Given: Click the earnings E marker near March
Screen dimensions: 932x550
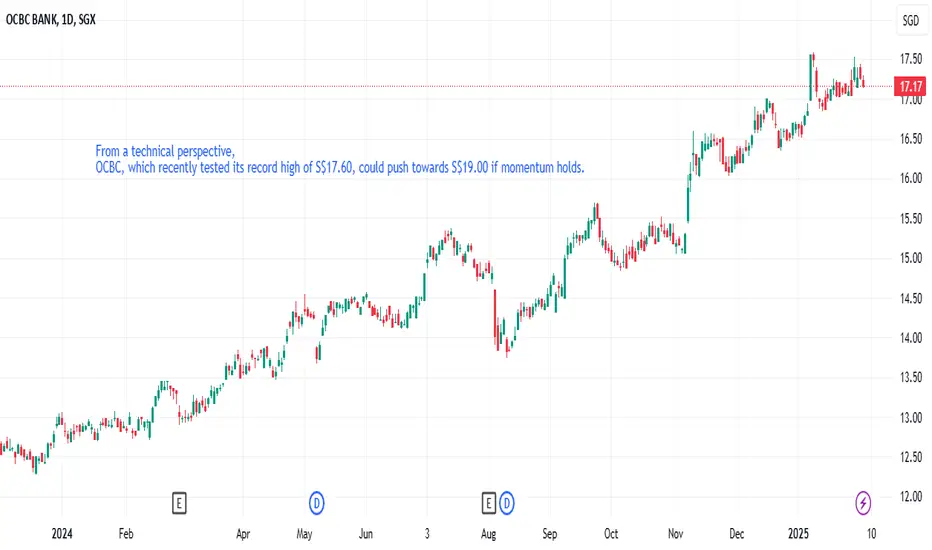Looking at the screenshot, I should [x=179, y=504].
